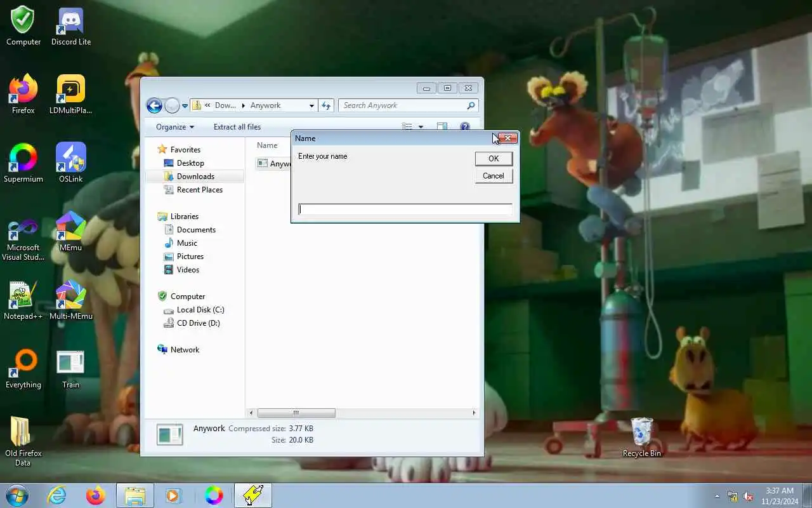Open Multi-MEmu desktop shortcut
The height and width of the screenshot is (508, 812).
click(x=70, y=300)
